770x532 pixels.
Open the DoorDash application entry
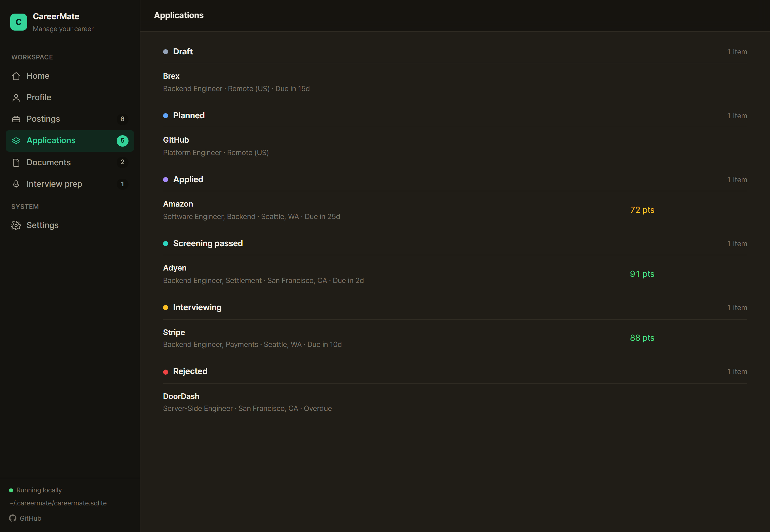point(455,402)
